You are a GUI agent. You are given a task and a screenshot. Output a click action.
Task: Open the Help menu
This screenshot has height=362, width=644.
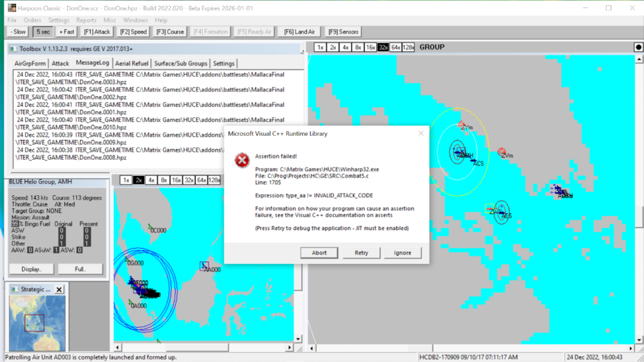pyautogui.click(x=161, y=20)
